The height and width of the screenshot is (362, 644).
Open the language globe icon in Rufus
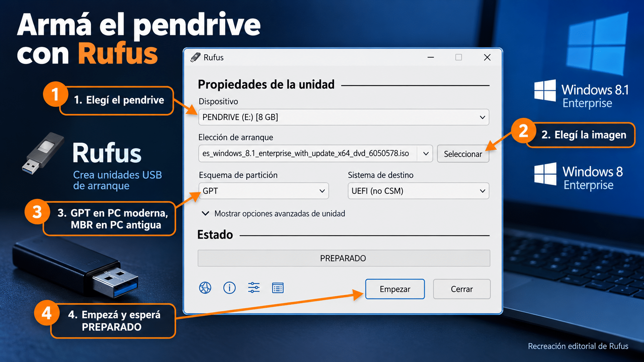[205, 288]
